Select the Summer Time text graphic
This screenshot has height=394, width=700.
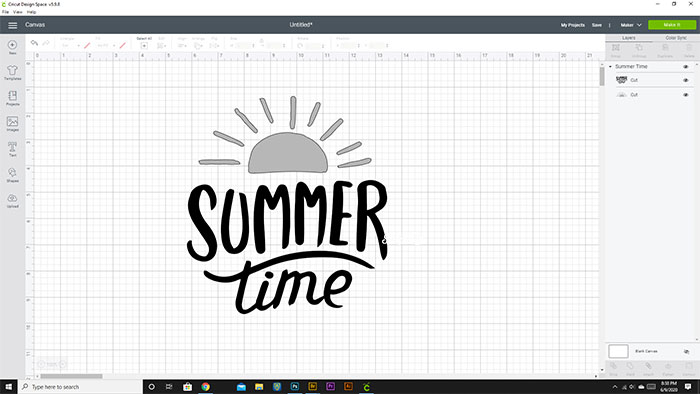coord(287,247)
